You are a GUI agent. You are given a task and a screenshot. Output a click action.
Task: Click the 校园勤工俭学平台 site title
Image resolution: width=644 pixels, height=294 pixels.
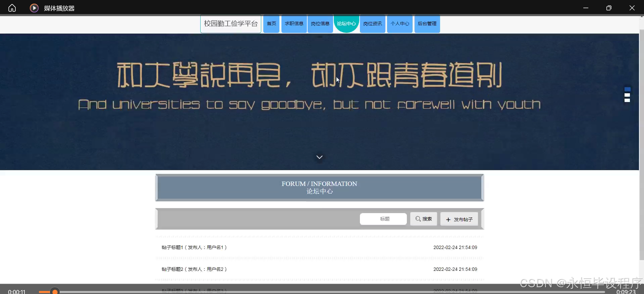tap(231, 24)
